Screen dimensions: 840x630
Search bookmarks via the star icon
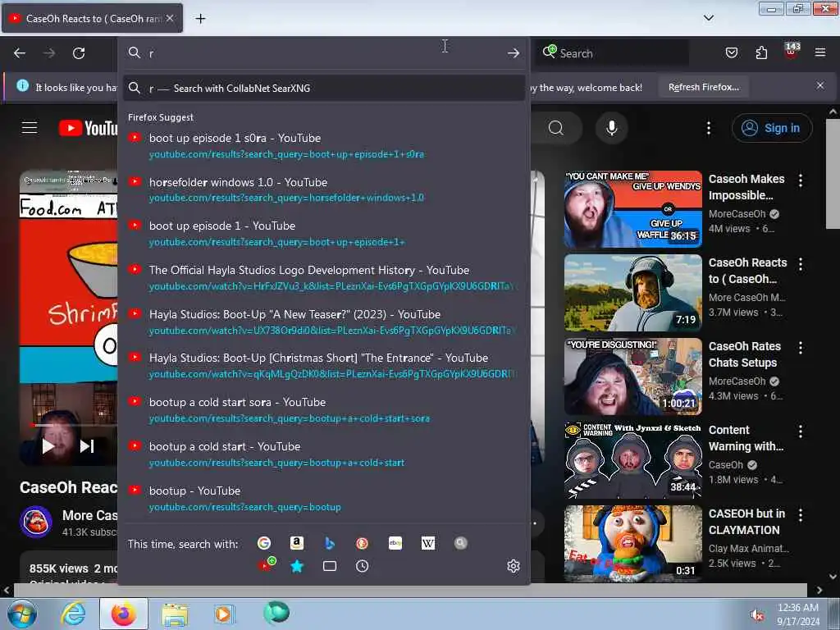pos(297,566)
